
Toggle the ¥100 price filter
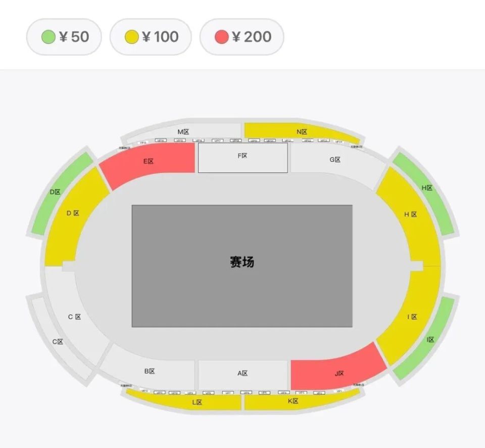[x=151, y=37]
